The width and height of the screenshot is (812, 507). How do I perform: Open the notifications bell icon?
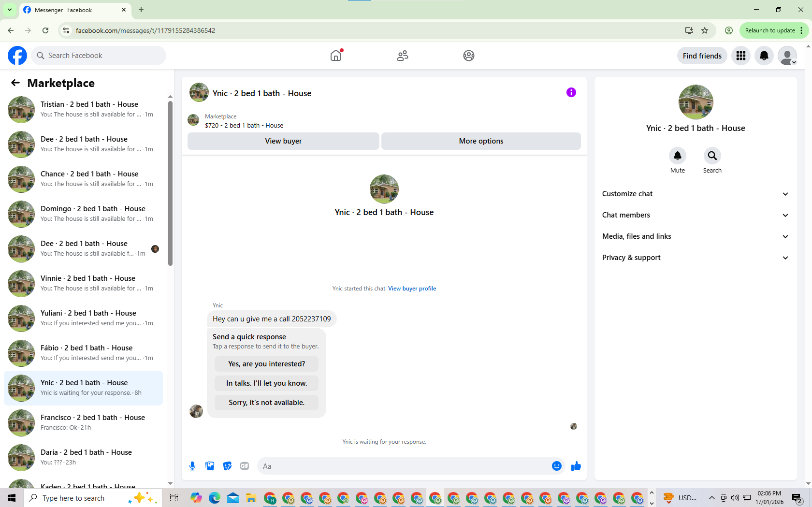pyautogui.click(x=764, y=56)
